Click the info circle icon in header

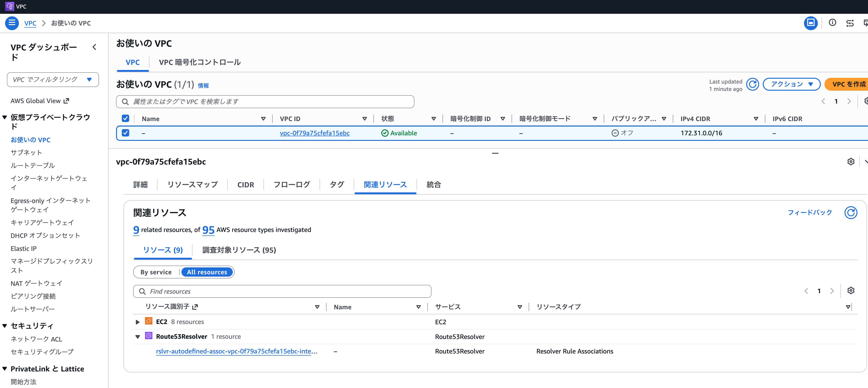[x=832, y=23]
